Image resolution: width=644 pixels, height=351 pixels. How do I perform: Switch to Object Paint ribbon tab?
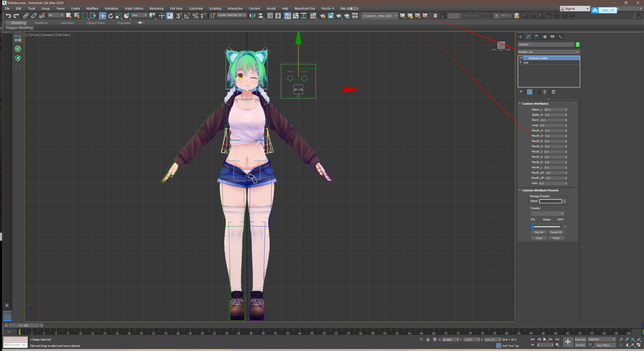[96, 23]
